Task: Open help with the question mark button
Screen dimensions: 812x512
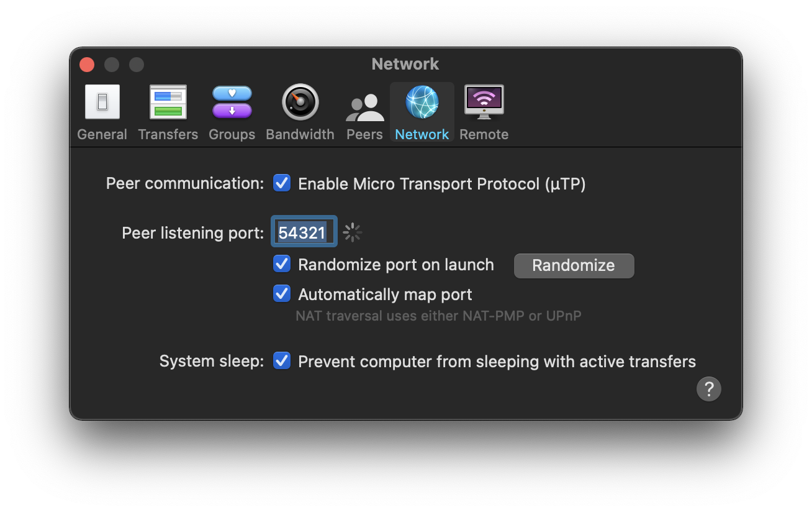Action: tap(708, 390)
